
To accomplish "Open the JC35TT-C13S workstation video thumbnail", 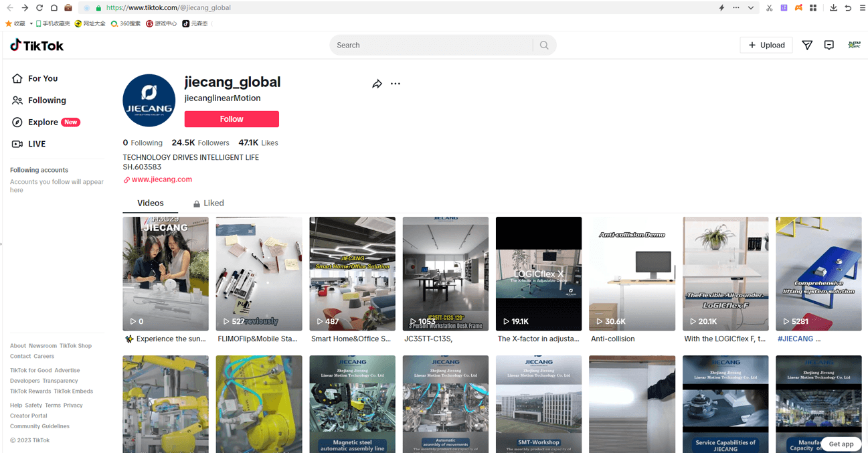I will coord(446,274).
